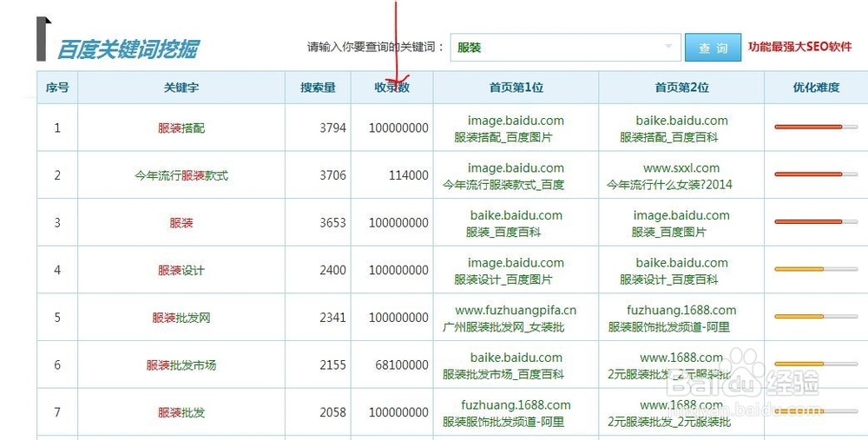Click the 优化难度 column header

[816, 88]
